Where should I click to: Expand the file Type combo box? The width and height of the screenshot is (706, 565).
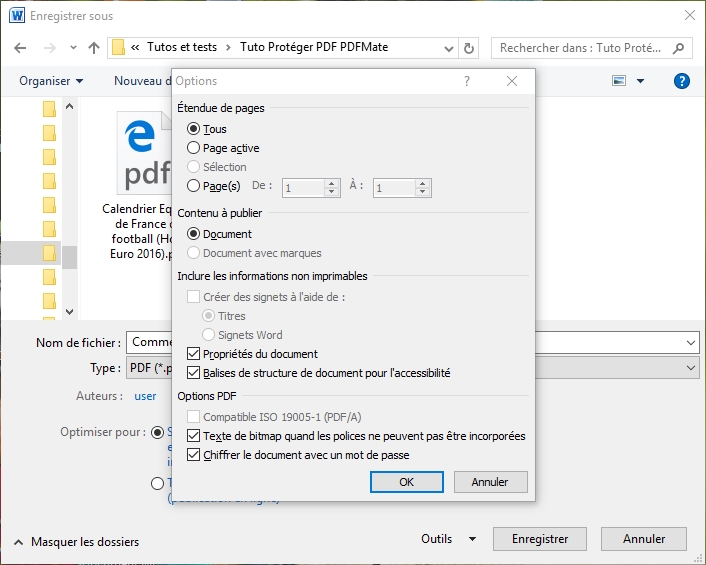coord(691,368)
